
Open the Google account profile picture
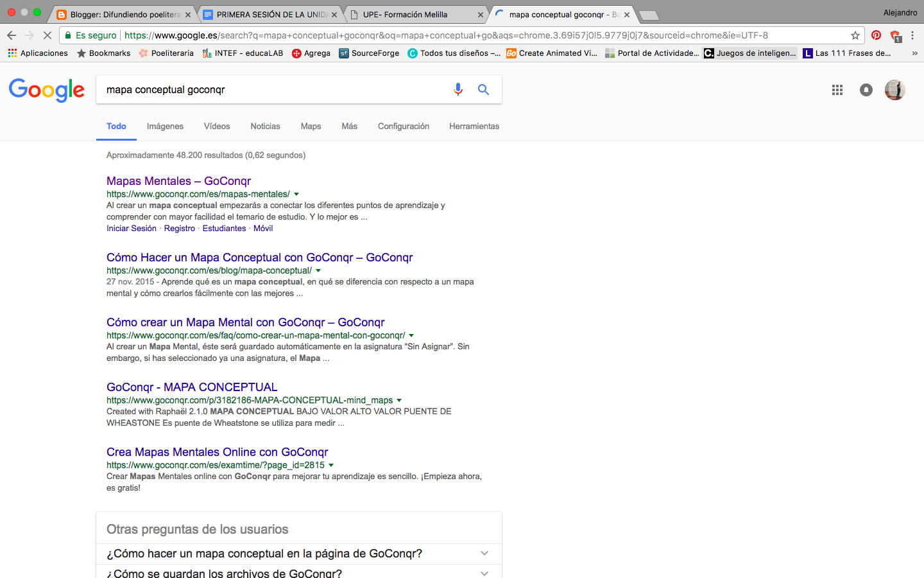894,90
